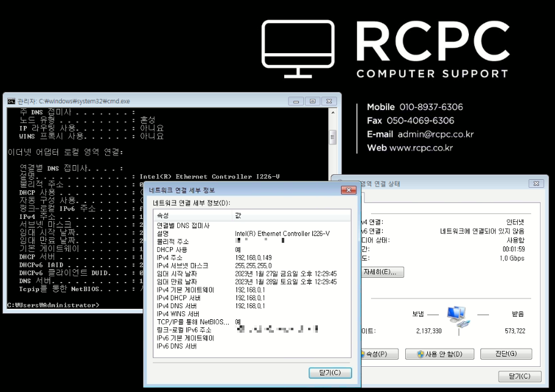Viewport: 555px width, 392px height.
Task: Select the DHCP 사용 row in details
Action: (252, 250)
